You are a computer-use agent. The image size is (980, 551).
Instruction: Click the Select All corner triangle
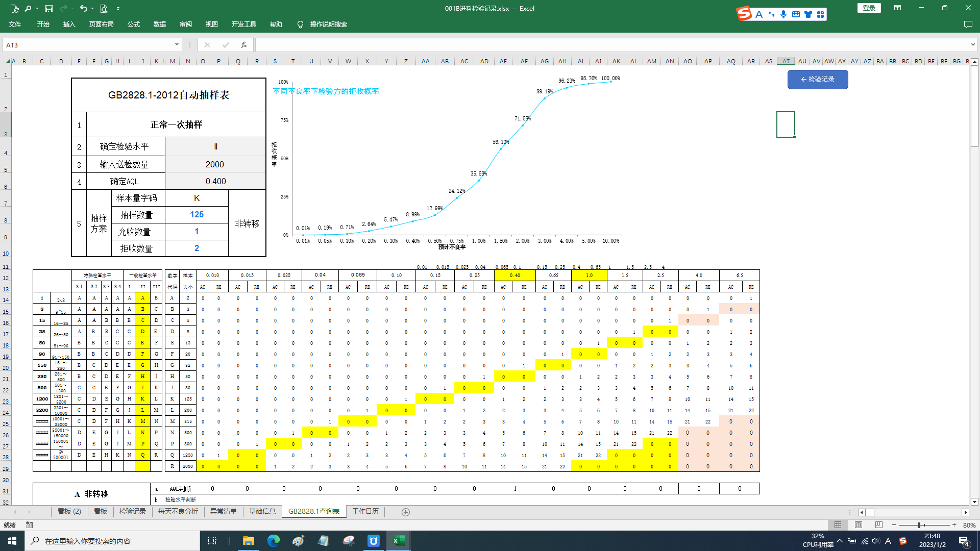pos(8,61)
